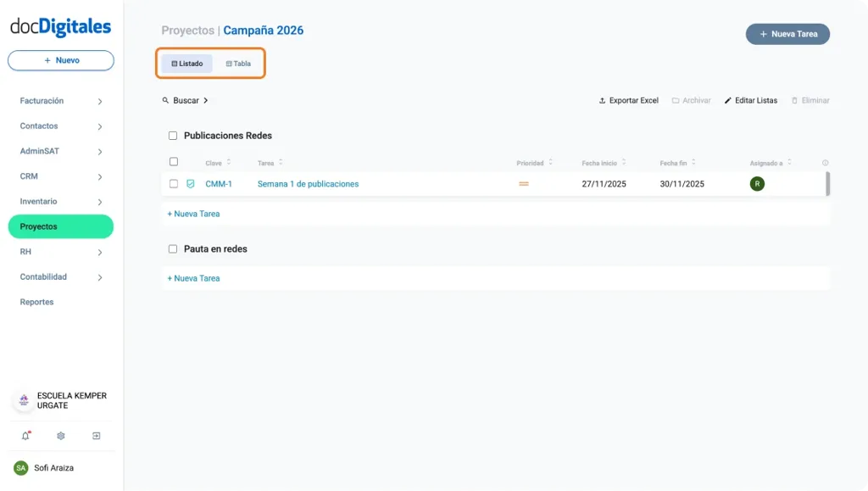Viewport: 868px width, 491px height.
Task: Open the notifications bell icon
Action: pos(24,435)
